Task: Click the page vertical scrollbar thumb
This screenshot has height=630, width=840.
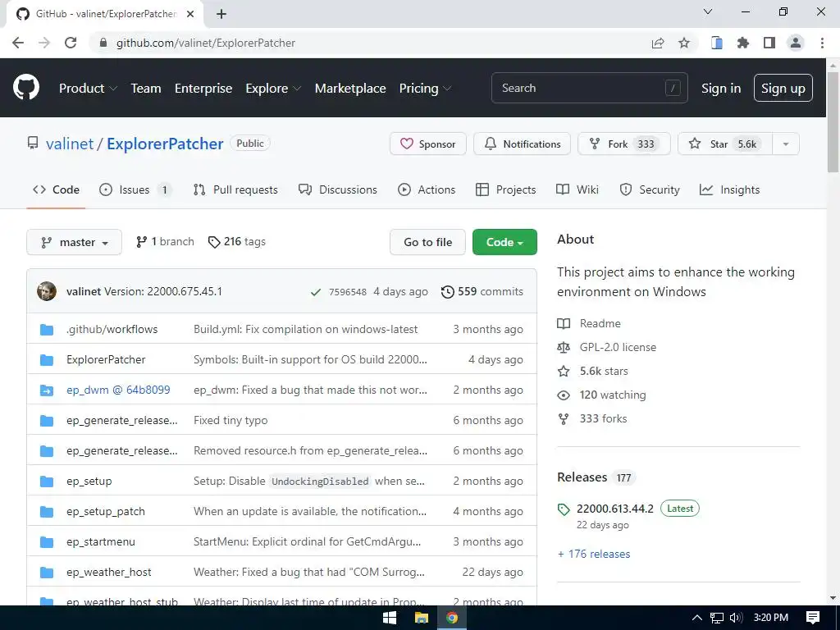Action: pyautogui.click(x=833, y=122)
